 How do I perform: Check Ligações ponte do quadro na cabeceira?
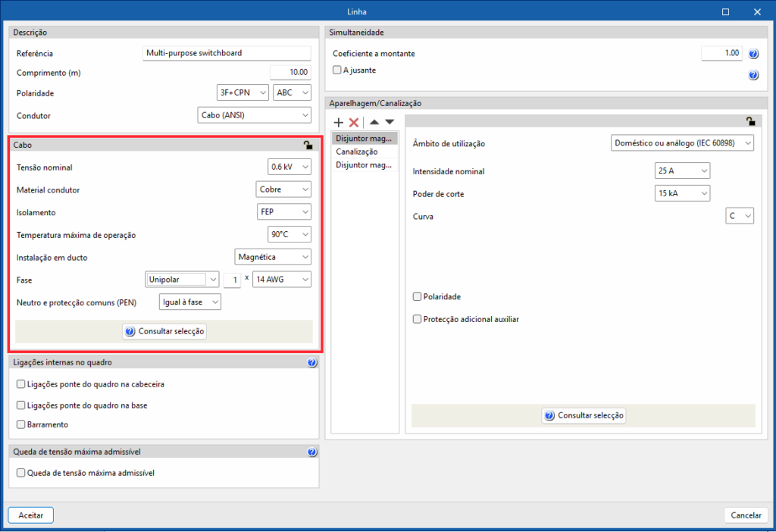pos(20,384)
